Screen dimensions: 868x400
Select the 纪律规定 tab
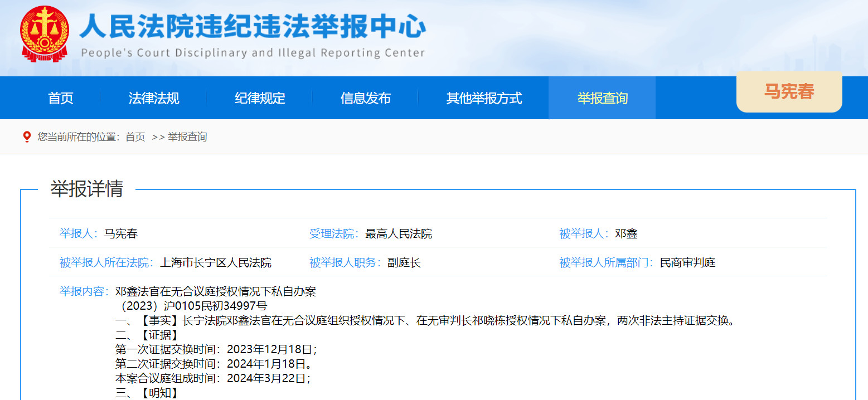pos(259,97)
